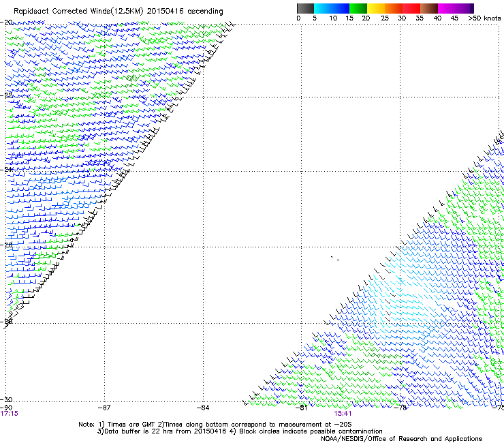The width and height of the screenshot is (504, 443).
Task: Click the -24 latitude axis label
Action: 6,170
